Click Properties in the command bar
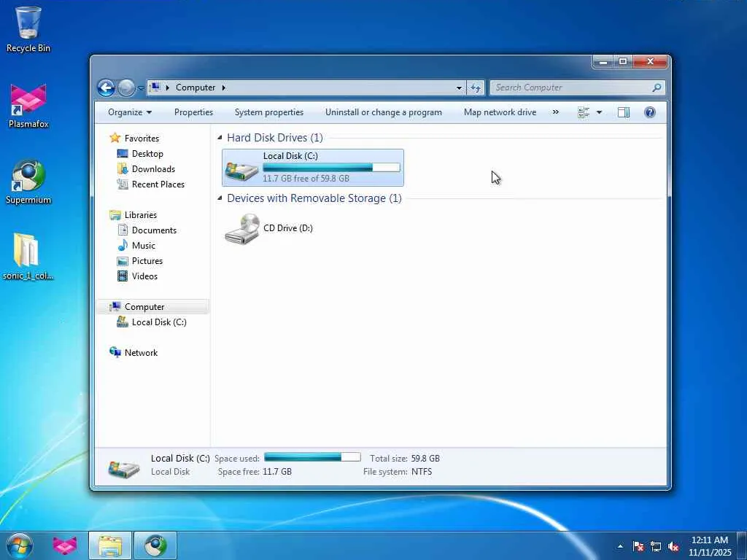 [193, 112]
